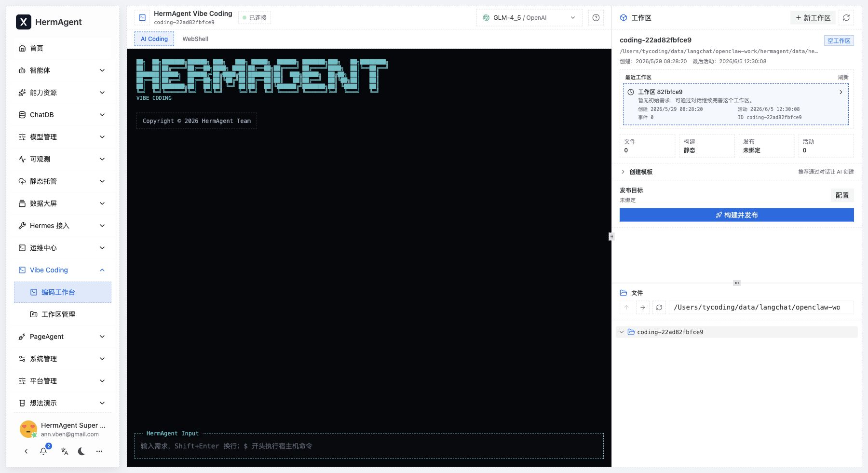This screenshot has height=473, width=868.
Task: Click the clock icon on recent workspace
Action: pyautogui.click(x=631, y=92)
